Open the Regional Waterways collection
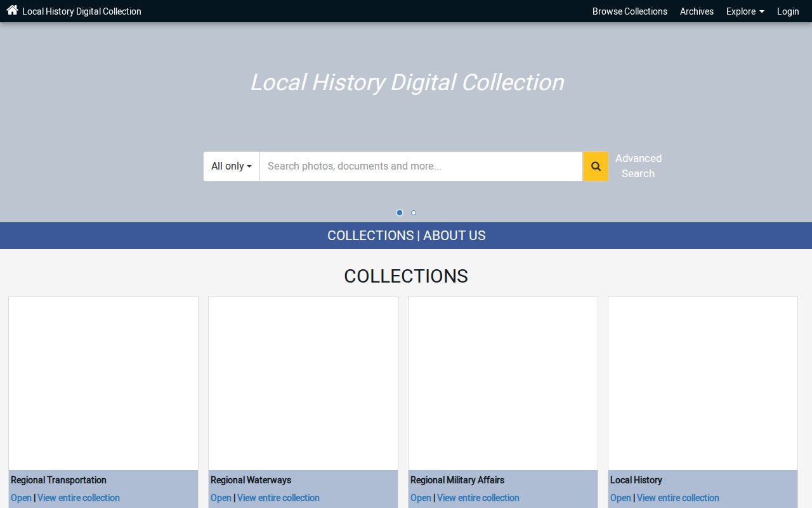Image resolution: width=812 pixels, height=508 pixels. click(x=221, y=498)
